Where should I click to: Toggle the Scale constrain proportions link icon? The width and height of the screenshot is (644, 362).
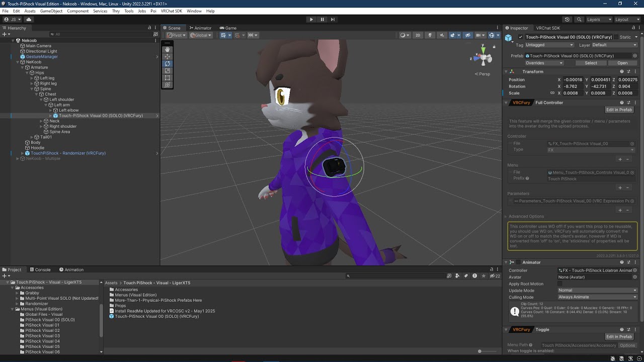[552, 93]
